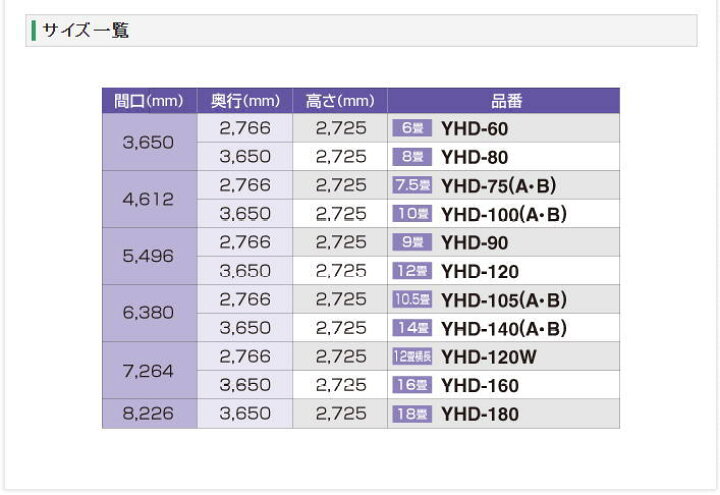Click the 6畳 badge
The width and height of the screenshot is (720, 495).
pos(412,128)
